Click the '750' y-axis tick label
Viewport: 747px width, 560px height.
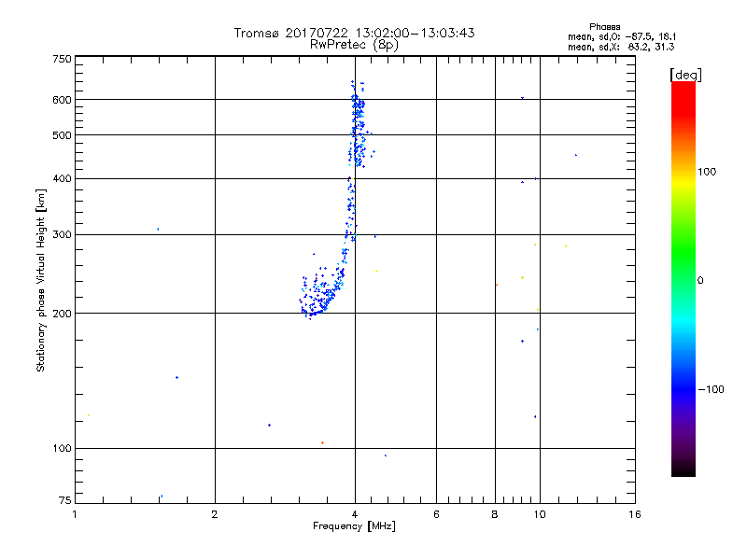tap(63, 59)
